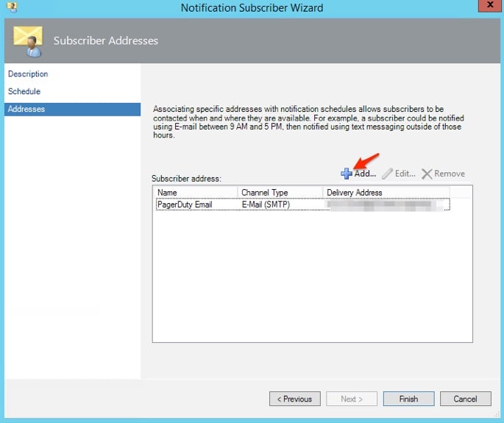Go to the Description step
Viewport: 504px width, 423px height.
[x=28, y=74]
